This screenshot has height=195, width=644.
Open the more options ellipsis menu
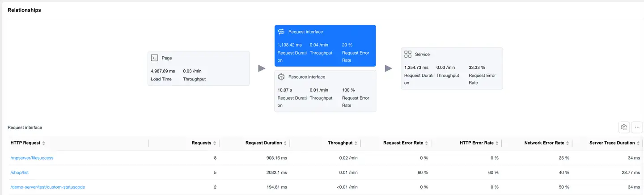(x=637, y=127)
